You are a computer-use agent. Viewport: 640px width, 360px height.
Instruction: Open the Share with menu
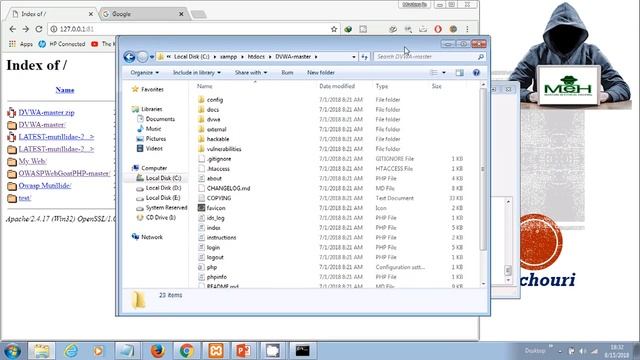tap(251, 73)
